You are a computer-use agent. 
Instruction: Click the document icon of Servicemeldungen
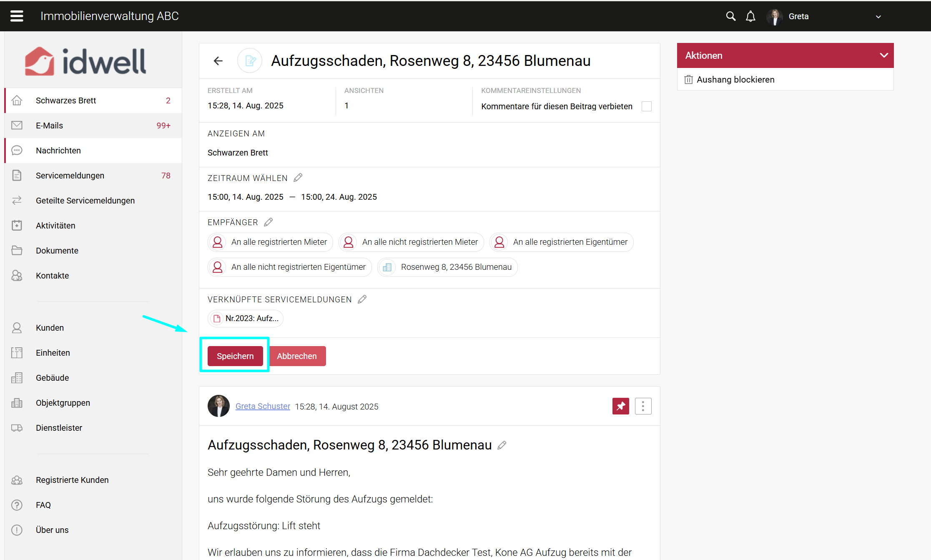[17, 175]
